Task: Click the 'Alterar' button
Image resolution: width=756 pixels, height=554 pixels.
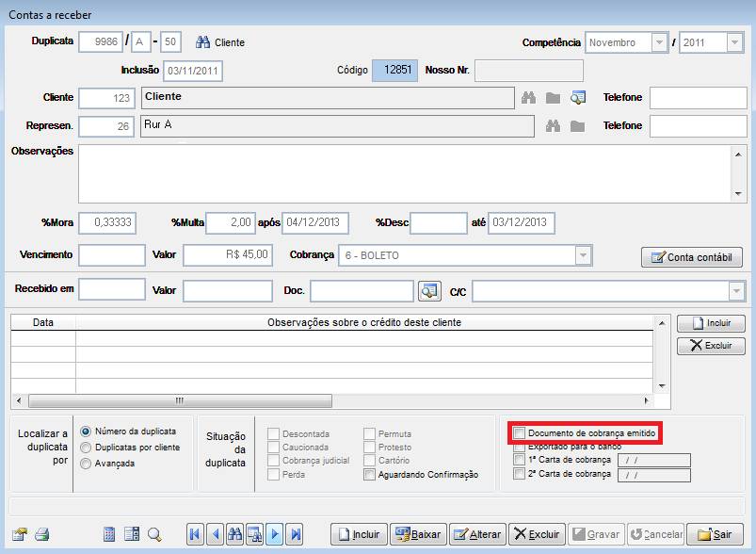Action: [478, 534]
